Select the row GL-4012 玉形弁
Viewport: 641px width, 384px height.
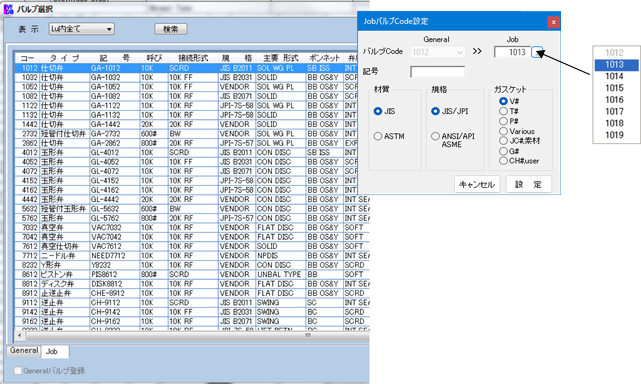(192, 153)
